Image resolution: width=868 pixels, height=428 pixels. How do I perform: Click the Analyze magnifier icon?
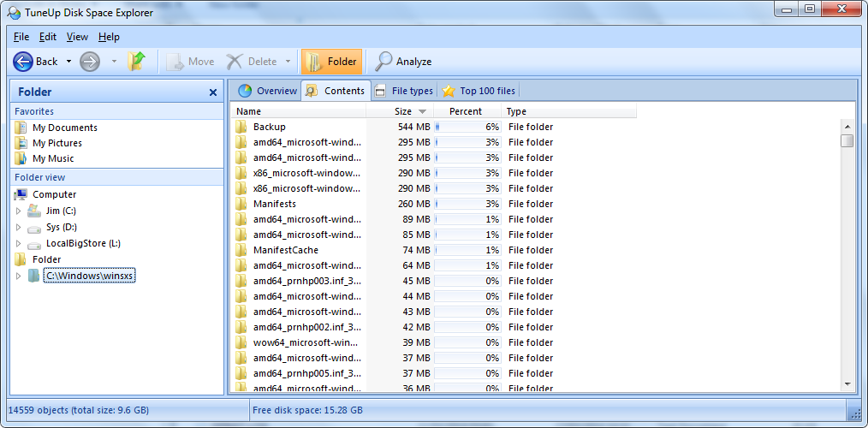point(383,62)
